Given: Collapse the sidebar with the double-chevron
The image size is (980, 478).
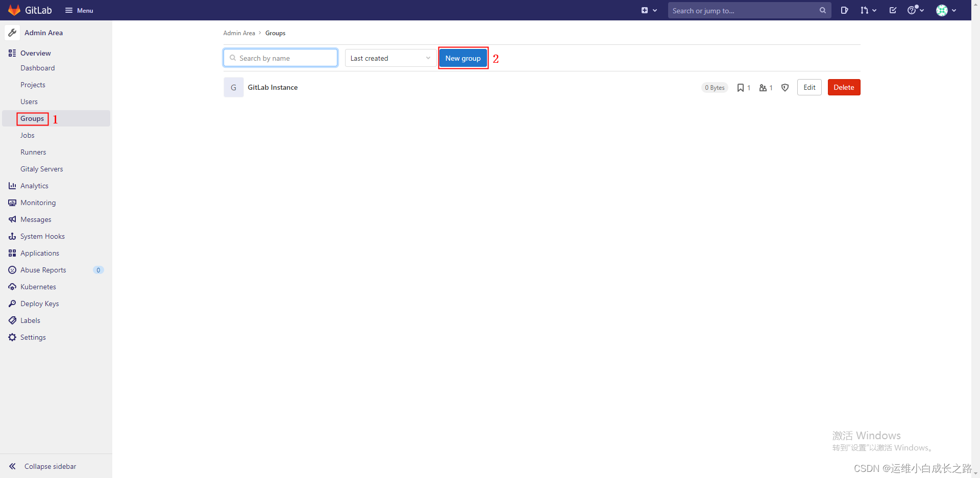Looking at the screenshot, I should click(x=12, y=466).
